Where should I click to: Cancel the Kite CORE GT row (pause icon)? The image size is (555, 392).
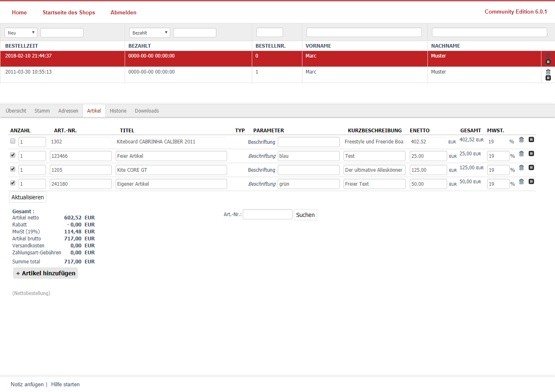click(x=531, y=168)
